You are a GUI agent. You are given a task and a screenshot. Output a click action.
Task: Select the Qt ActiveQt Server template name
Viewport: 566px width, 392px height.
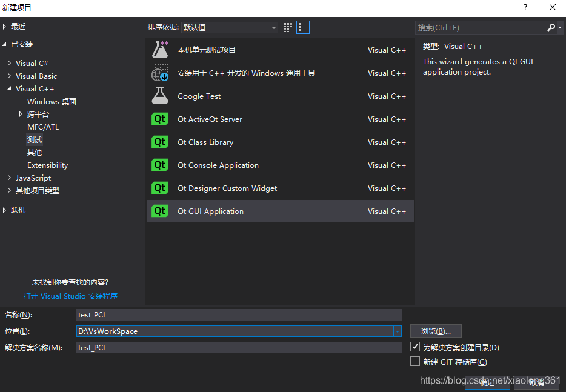pyautogui.click(x=210, y=119)
